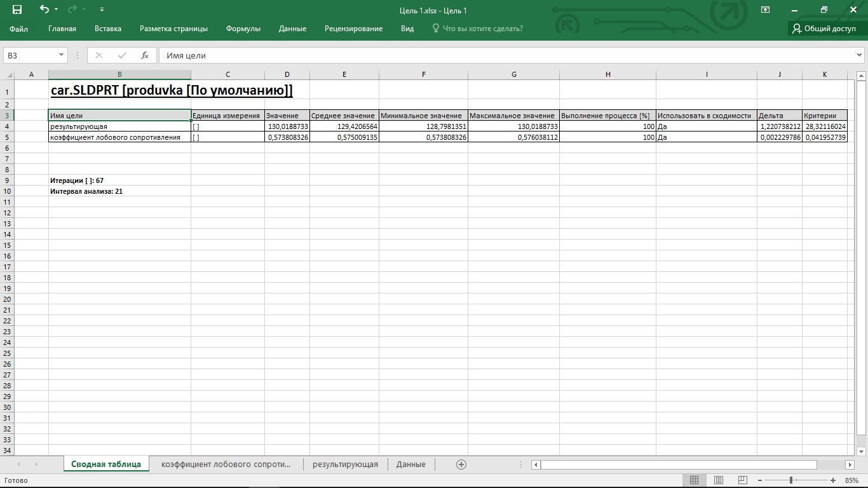Switch to the результирующая sheet tab
The height and width of the screenshot is (488, 868).
point(345,464)
